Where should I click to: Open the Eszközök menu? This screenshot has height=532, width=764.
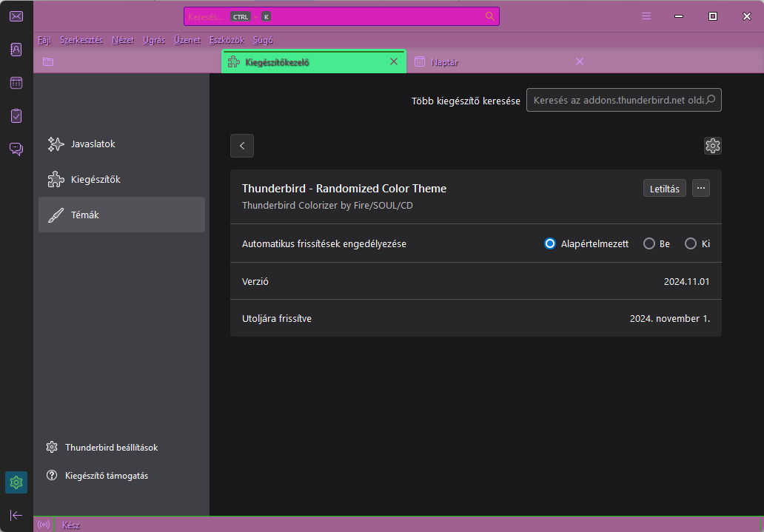tap(227, 40)
